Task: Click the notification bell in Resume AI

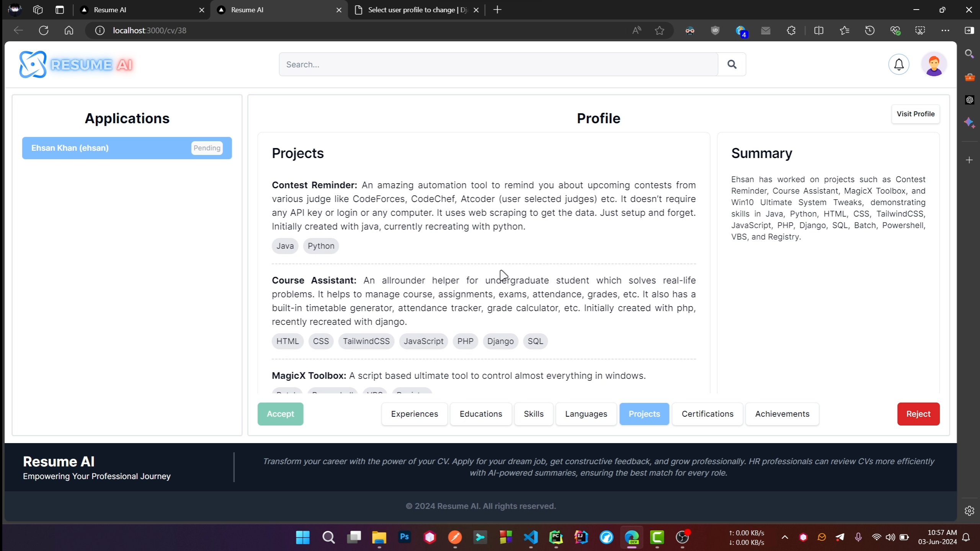Action: click(x=898, y=64)
